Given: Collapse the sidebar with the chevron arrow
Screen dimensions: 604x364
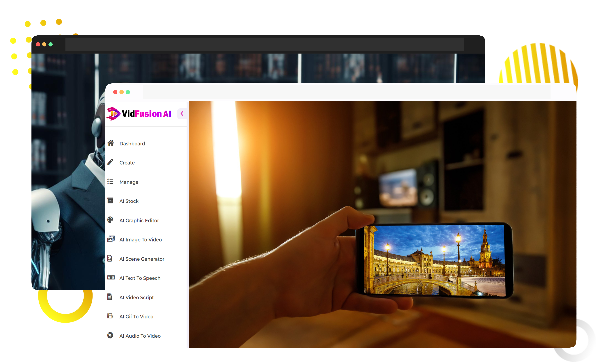Looking at the screenshot, I should pyautogui.click(x=182, y=114).
